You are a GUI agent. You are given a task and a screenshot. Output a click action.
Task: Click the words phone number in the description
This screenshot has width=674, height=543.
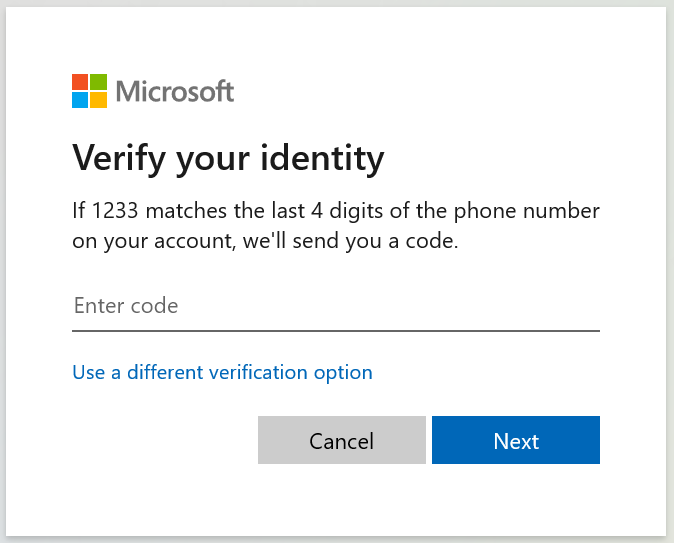[527, 212]
